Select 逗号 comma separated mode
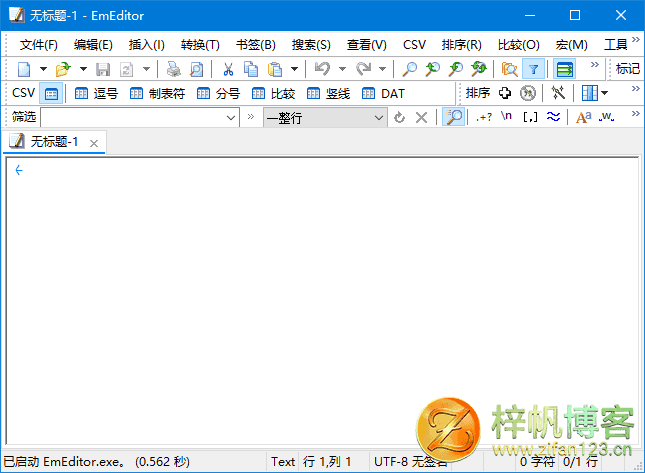 click(96, 94)
